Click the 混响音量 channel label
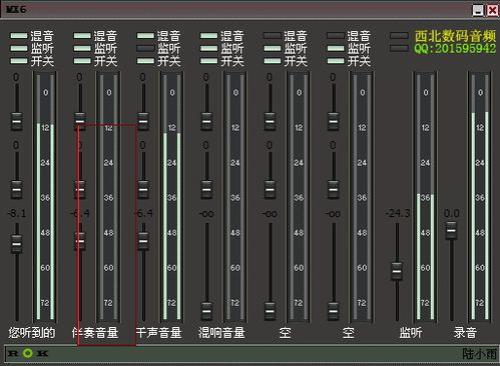The image size is (500, 366). pyautogui.click(x=222, y=332)
